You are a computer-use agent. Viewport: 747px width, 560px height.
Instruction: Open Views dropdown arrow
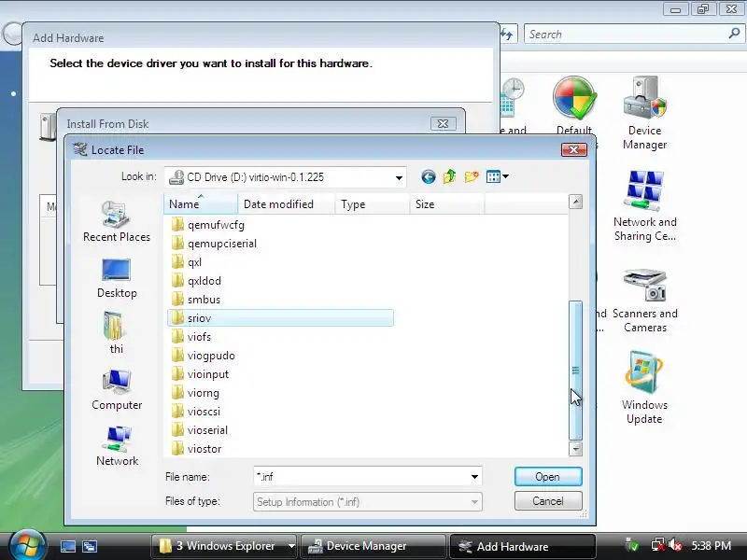505,176
